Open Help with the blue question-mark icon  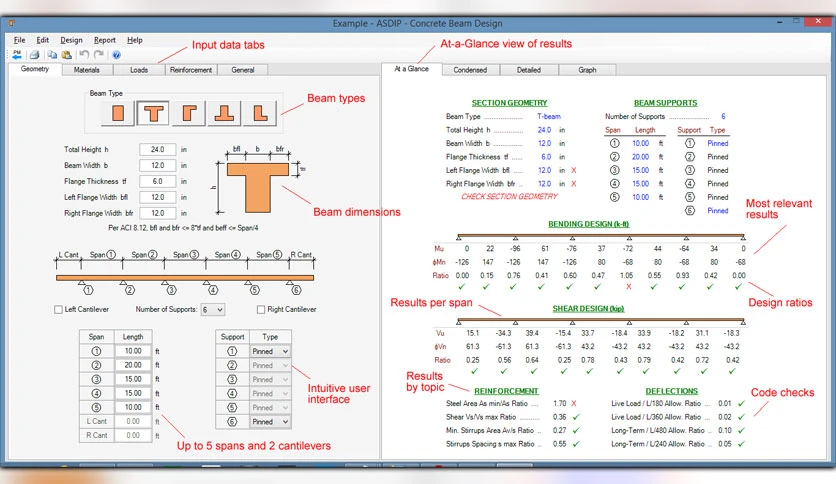point(116,54)
